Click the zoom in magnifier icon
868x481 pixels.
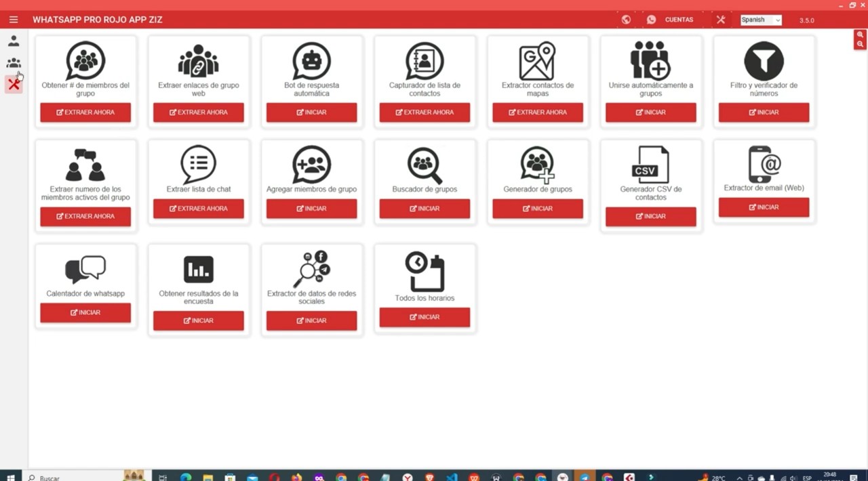(x=860, y=35)
